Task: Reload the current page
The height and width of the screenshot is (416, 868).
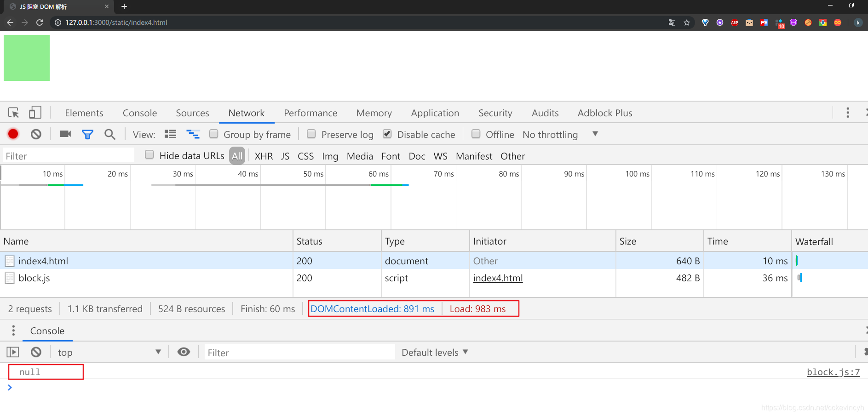Action: click(x=40, y=22)
